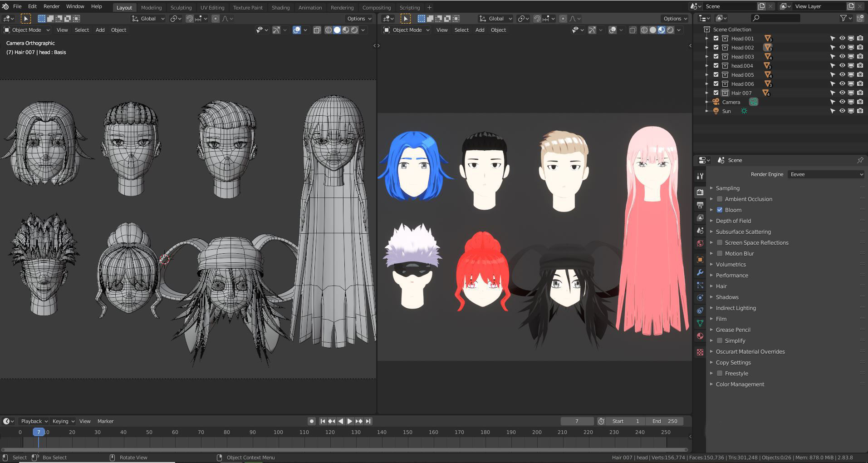The image size is (868, 463).
Task: Uncheck the Head 001 collection checkbox
Action: click(x=716, y=39)
